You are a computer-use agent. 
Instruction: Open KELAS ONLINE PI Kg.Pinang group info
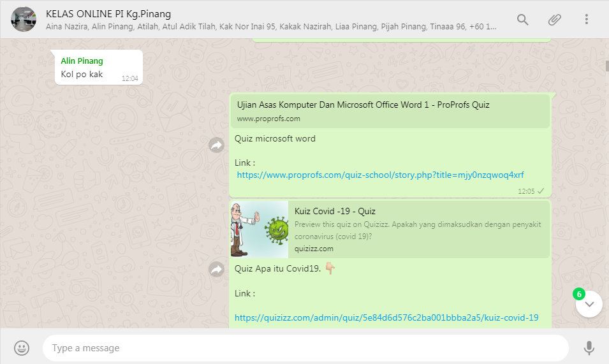pyautogui.click(x=108, y=13)
